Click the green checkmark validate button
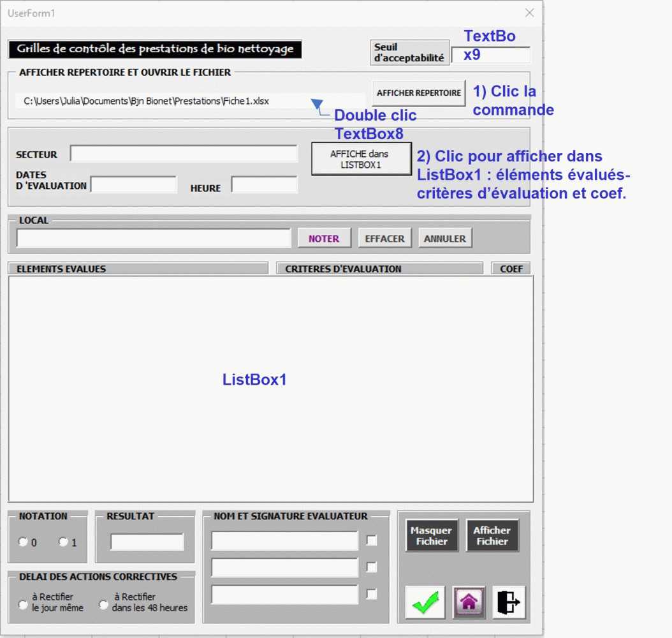Screen dimensions: 672x638 click(425, 602)
